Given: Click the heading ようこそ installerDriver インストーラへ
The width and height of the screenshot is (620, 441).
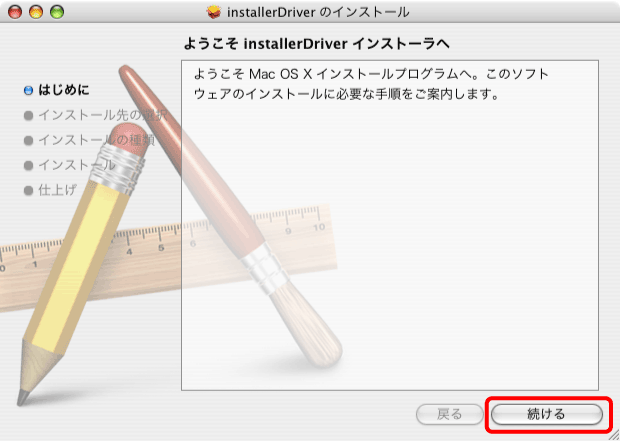Looking at the screenshot, I should (x=317, y=44).
